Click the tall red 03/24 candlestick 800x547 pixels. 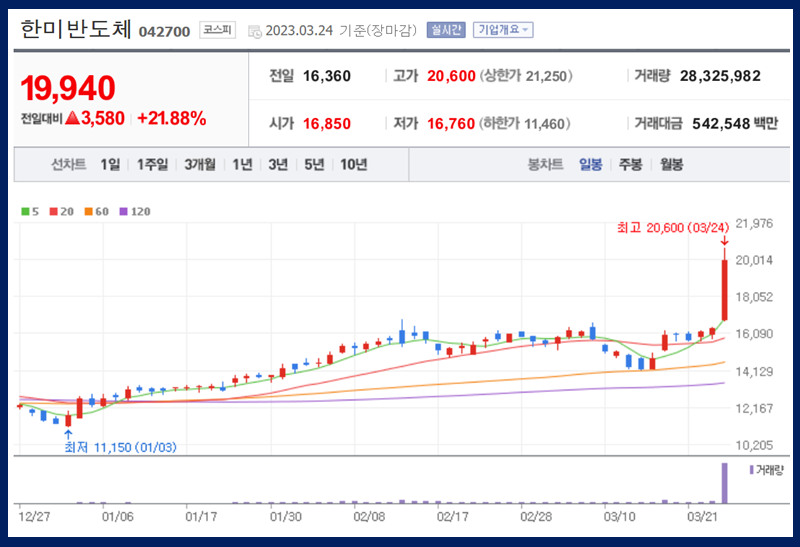click(x=724, y=290)
